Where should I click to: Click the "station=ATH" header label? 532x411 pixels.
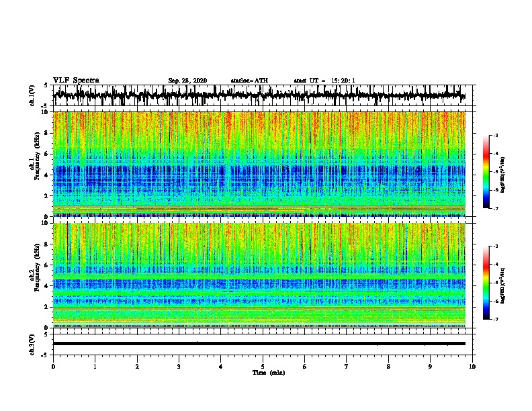(249, 81)
